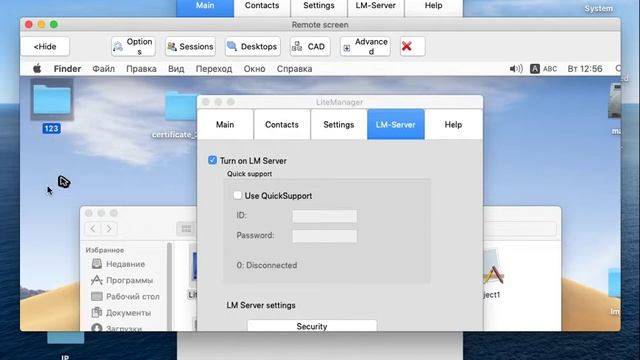Click the icon view button in Finder
This screenshot has width=640, height=360.
click(x=186, y=229)
